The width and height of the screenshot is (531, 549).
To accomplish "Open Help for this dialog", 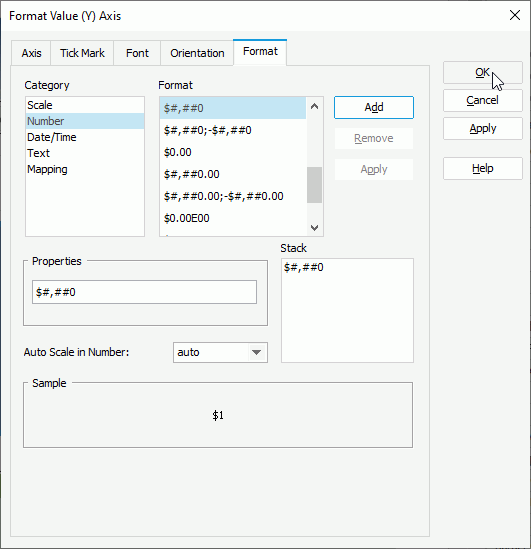I will 483,168.
